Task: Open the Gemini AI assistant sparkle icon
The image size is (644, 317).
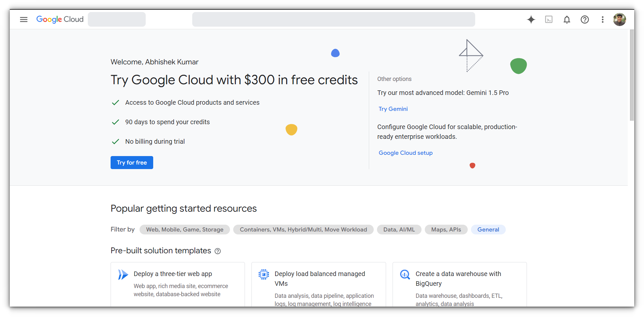Action: point(531,20)
